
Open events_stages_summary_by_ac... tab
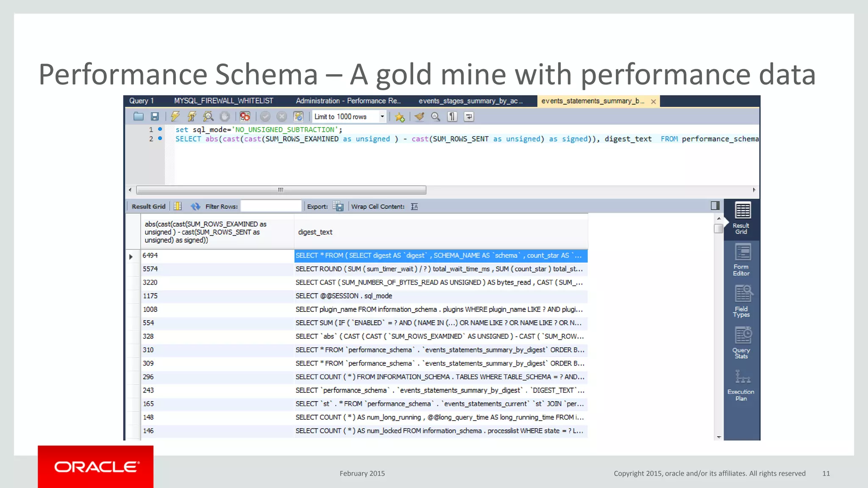point(470,101)
